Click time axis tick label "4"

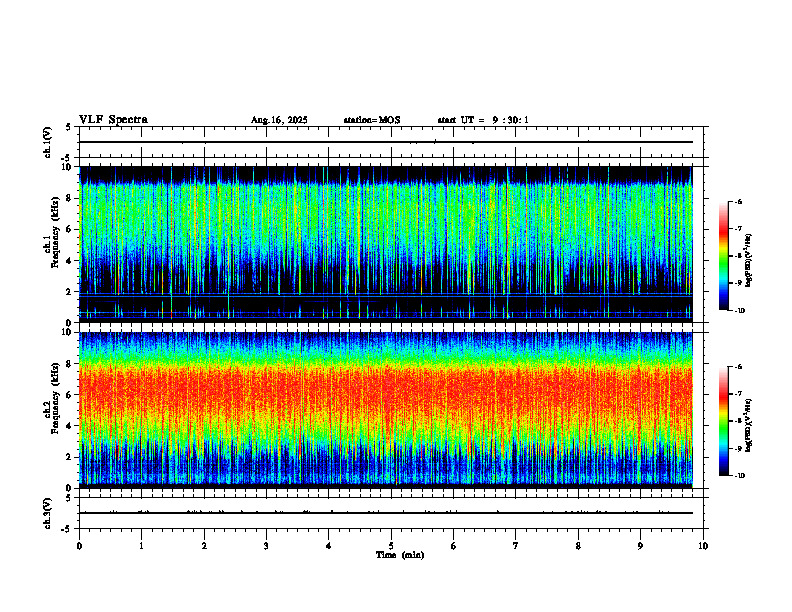tap(329, 546)
